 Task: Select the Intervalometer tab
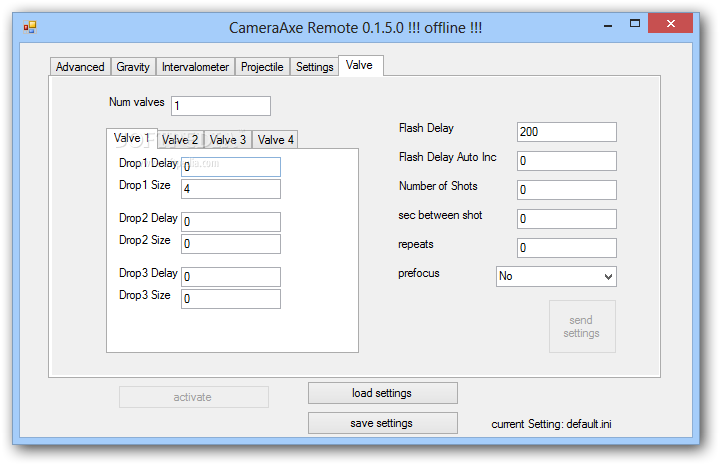point(195,67)
